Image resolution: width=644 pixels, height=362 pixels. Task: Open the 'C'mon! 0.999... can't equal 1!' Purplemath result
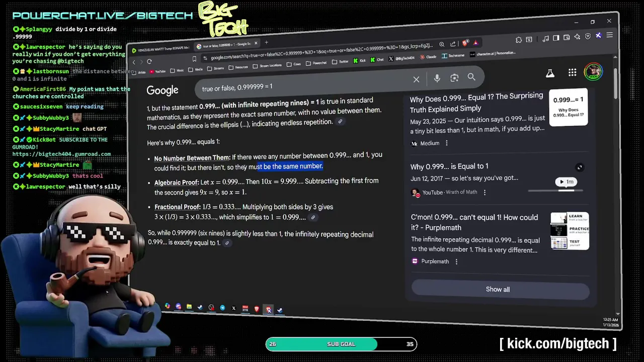(x=474, y=222)
